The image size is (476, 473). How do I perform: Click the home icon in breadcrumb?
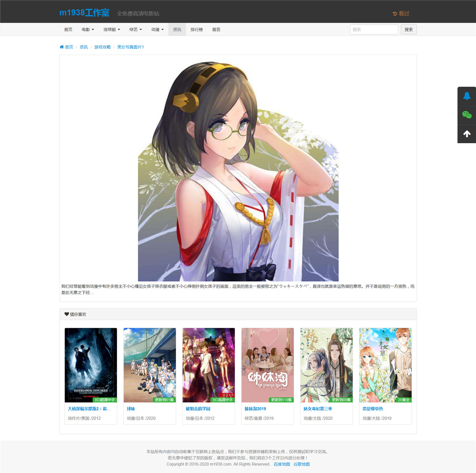[x=62, y=47]
